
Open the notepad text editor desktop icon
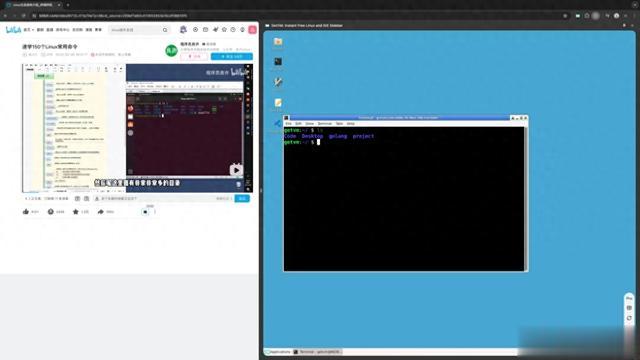coord(278,102)
